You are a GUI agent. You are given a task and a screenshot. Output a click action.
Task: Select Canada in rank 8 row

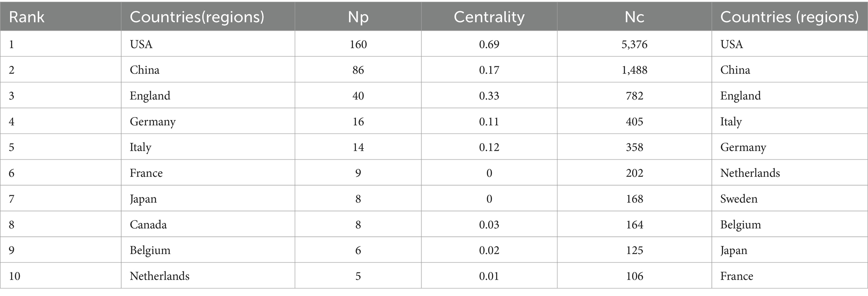tap(148, 225)
